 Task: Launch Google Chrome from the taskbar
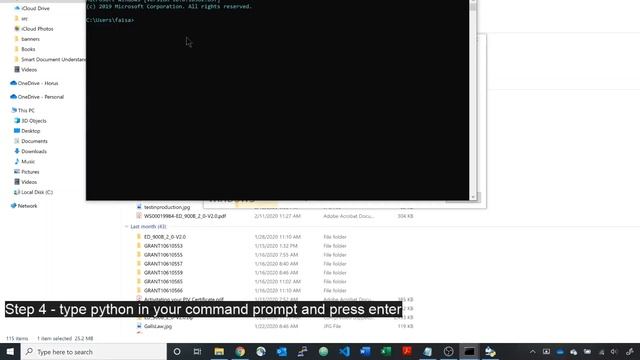(x=240, y=351)
